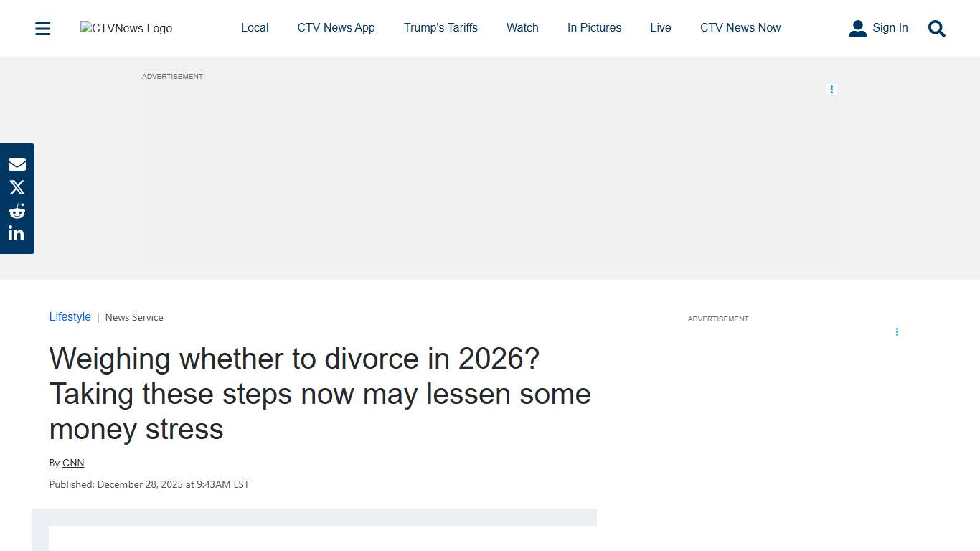This screenshot has height=551, width=980.
Task: Share the article on LinkedIn
Action: 17,232
